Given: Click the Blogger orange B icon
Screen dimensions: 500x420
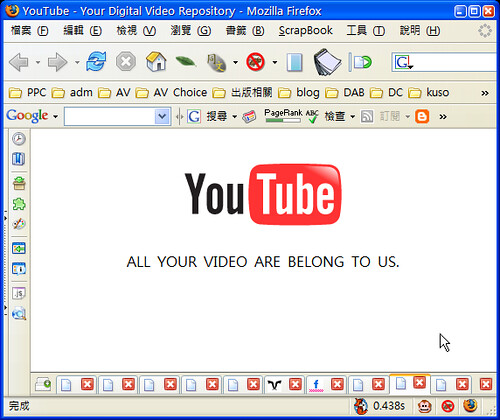Looking at the screenshot, I should coord(422,116).
